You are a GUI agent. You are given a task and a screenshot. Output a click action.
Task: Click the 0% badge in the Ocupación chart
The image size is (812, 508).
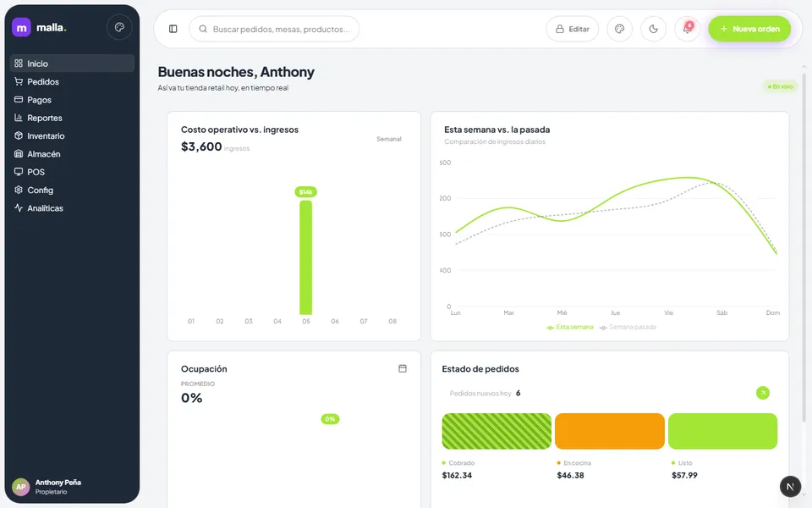click(330, 419)
